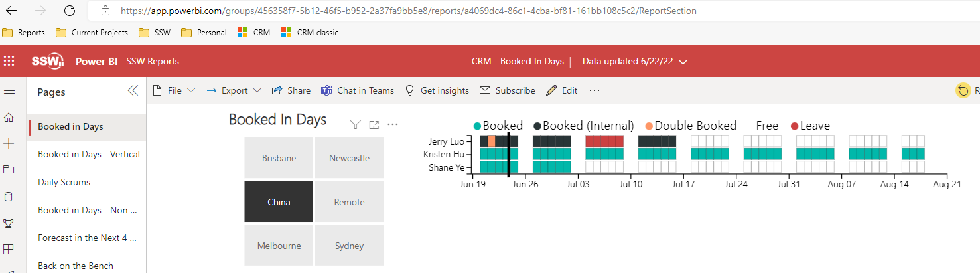Click the Subscribe button
The width and height of the screenshot is (980, 273).
pyautogui.click(x=508, y=90)
